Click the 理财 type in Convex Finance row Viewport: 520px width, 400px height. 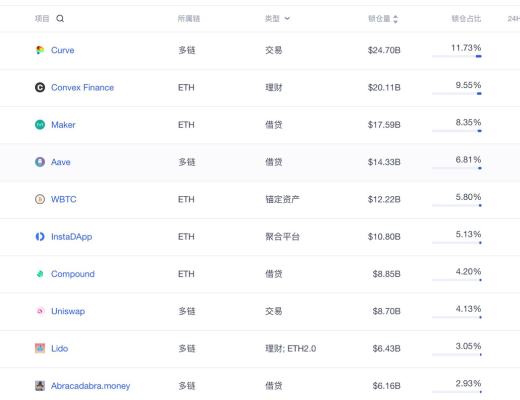tap(274, 88)
